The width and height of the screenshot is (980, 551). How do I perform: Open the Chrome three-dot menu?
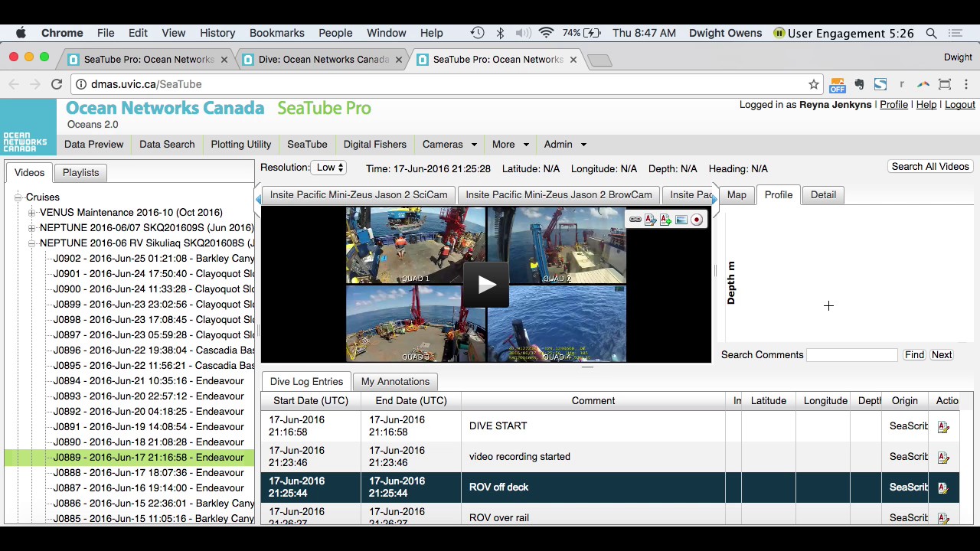tap(966, 84)
